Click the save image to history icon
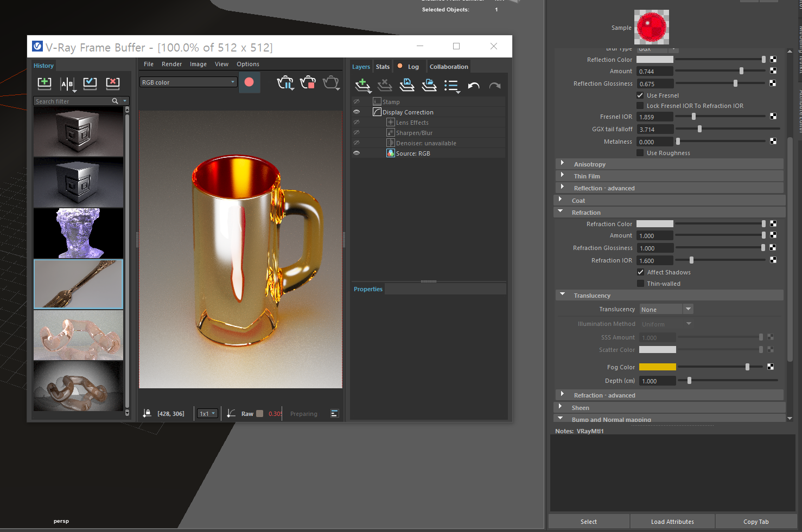The height and width of the screenshot is (532, 802). click(x=44, y=83)
